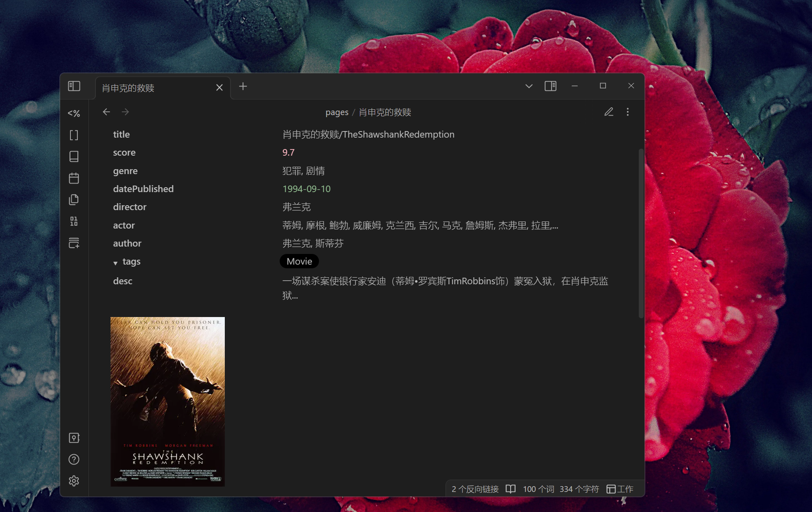The height and width of the screenshot is (512, 812).
Task: Open the book reading icon in the status bar
Action: tap(510, 489)
